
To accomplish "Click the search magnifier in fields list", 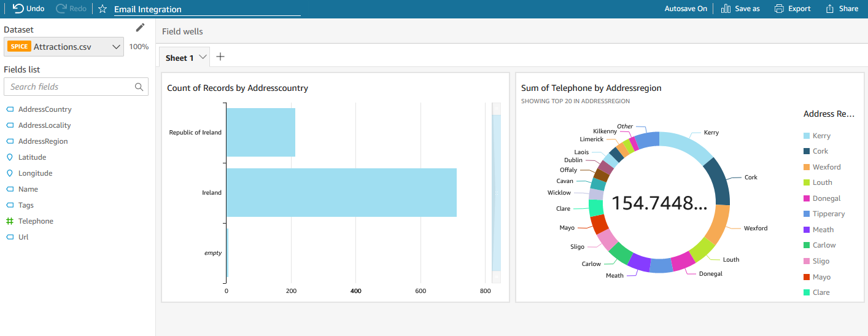I will tap(139, 87).
